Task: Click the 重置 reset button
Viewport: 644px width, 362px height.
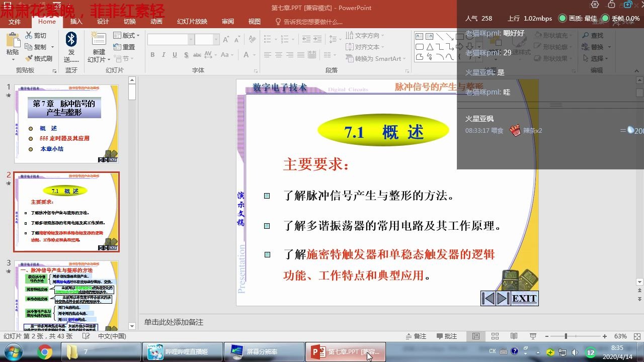Action: (x=124, y=47)
